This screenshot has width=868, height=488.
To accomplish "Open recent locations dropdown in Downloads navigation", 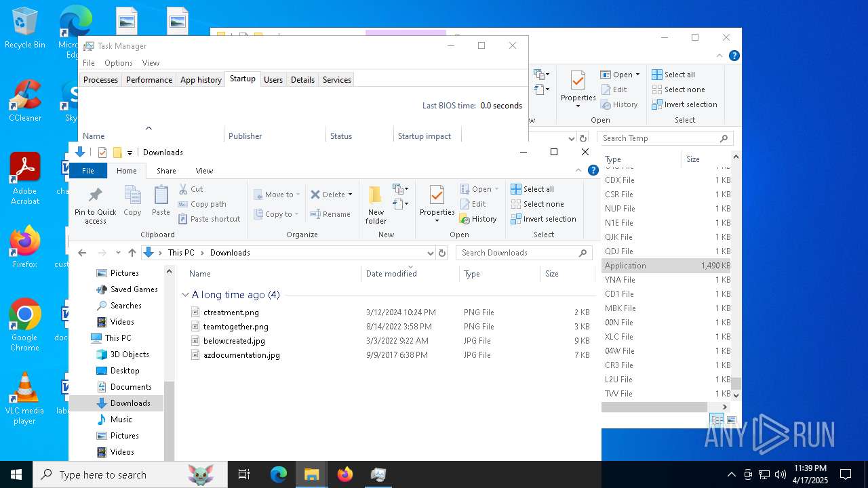I will click(x=118, y=253).
